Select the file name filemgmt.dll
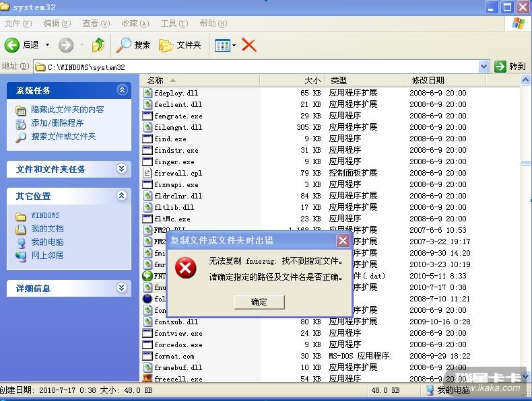This screenshot has height=401, width=532. pyautogui.click(x=178, y=127)
